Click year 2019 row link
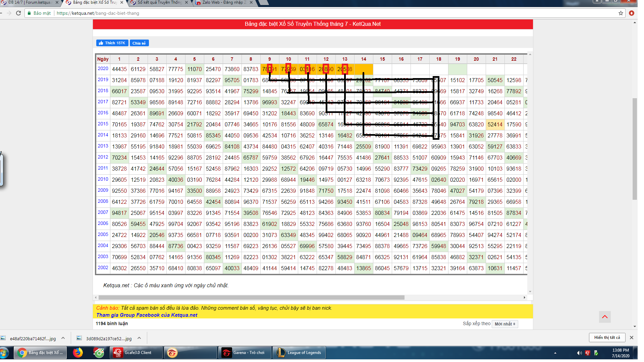The width and height of the screenshot is (644, 362). click(x=103, y=80)
